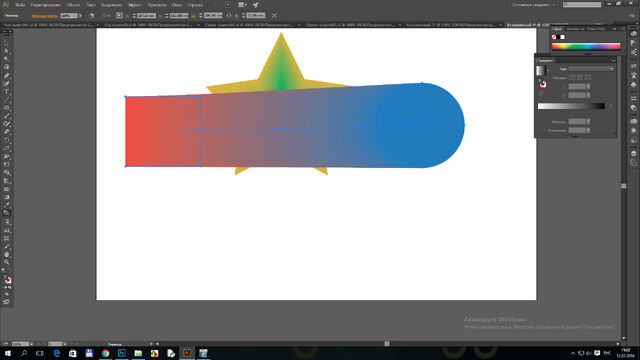Open the gradient Type dropdown
The height and width of the screenshot is (360, 640).
click(x=591, y=69)
